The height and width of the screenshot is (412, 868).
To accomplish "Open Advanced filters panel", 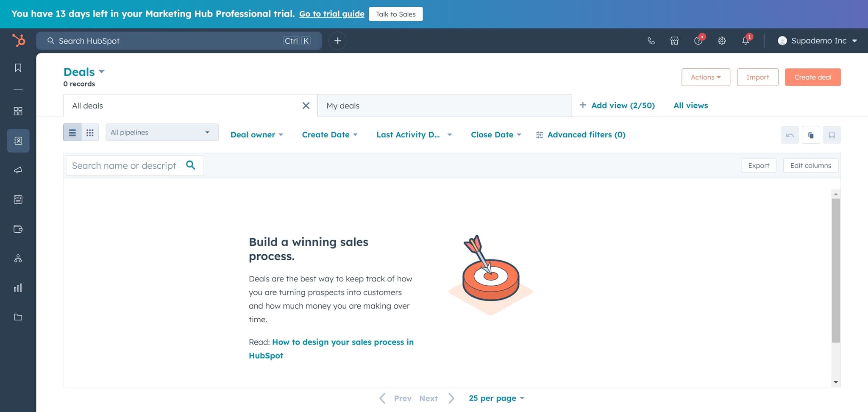I will click(581, 135).
